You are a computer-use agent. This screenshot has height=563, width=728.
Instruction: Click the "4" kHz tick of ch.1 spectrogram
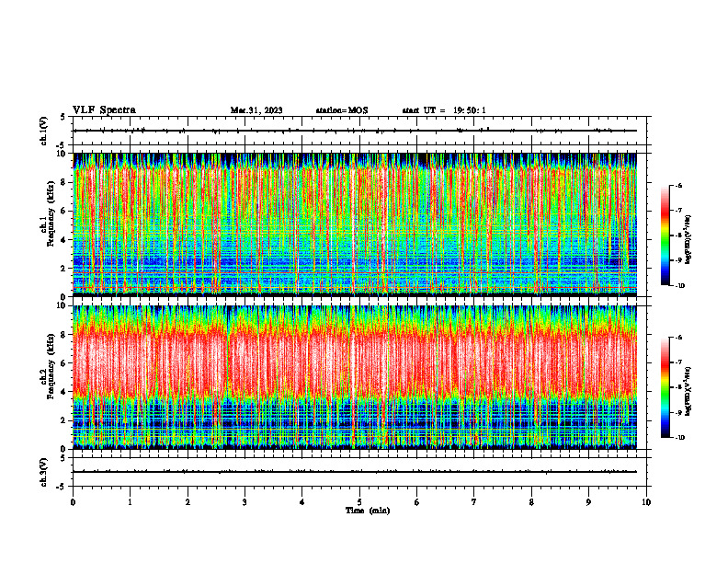64,240
